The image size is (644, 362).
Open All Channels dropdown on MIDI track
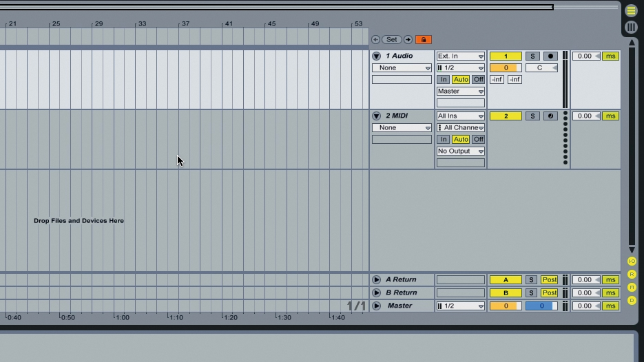(x=460, y=127)
